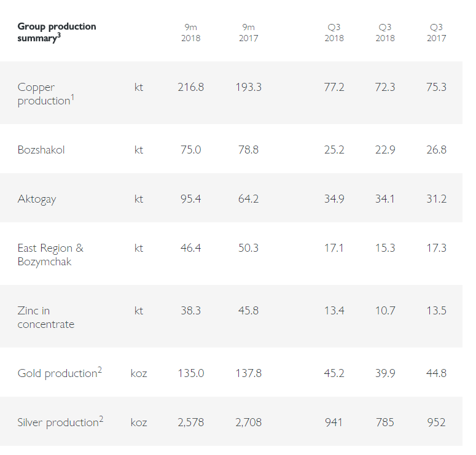
Task: Click the kt unit in Bozshakol row
Action: tap(139, 150)
